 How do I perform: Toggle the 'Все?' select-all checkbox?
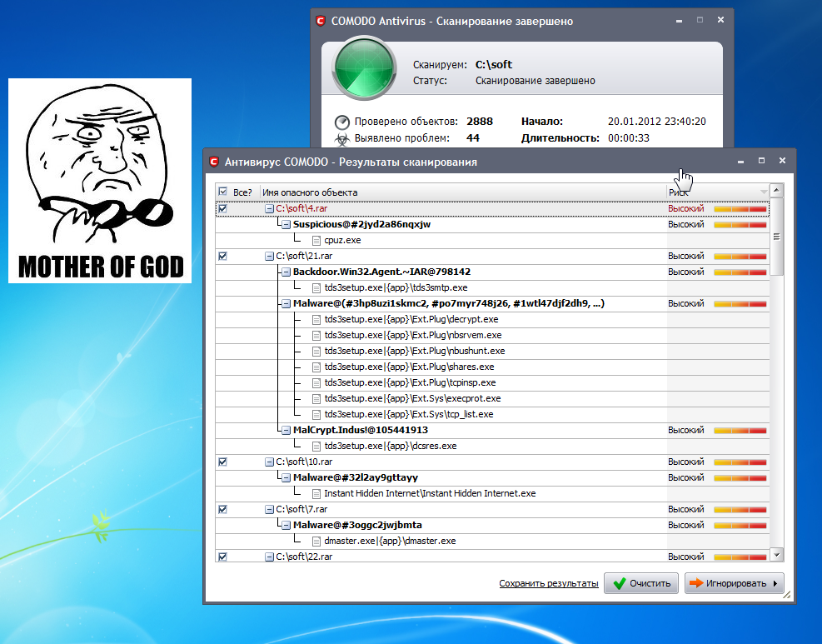[x=223, y=192]
